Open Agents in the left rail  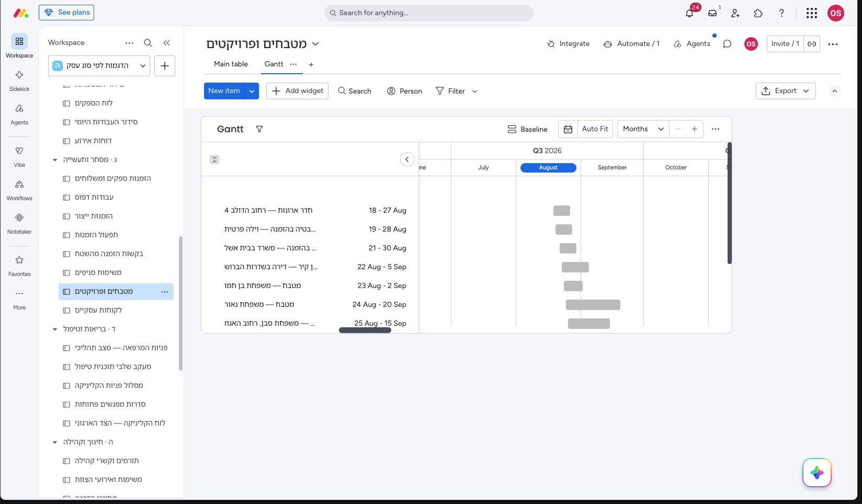coord(19,113)
